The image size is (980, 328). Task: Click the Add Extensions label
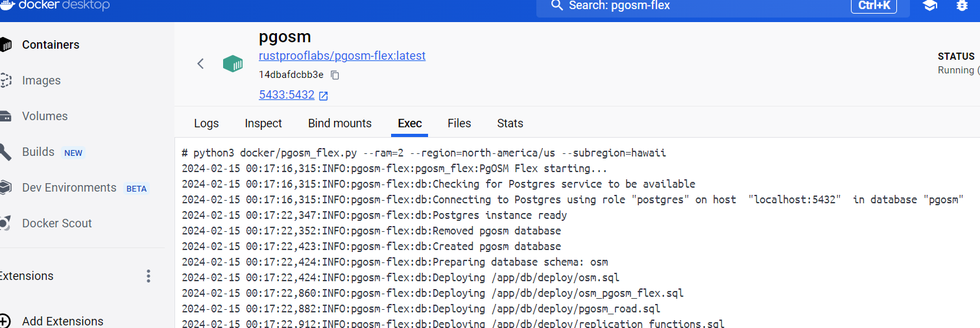click(x=63, y=321)
